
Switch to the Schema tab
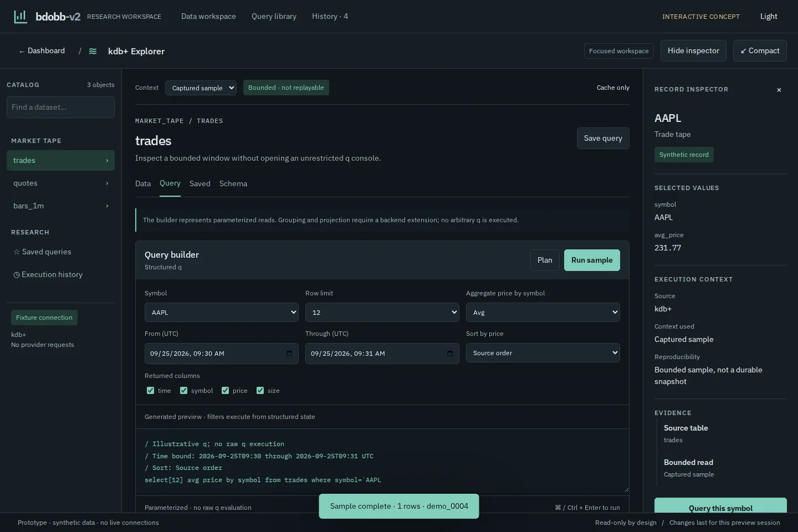pos(233,183)
